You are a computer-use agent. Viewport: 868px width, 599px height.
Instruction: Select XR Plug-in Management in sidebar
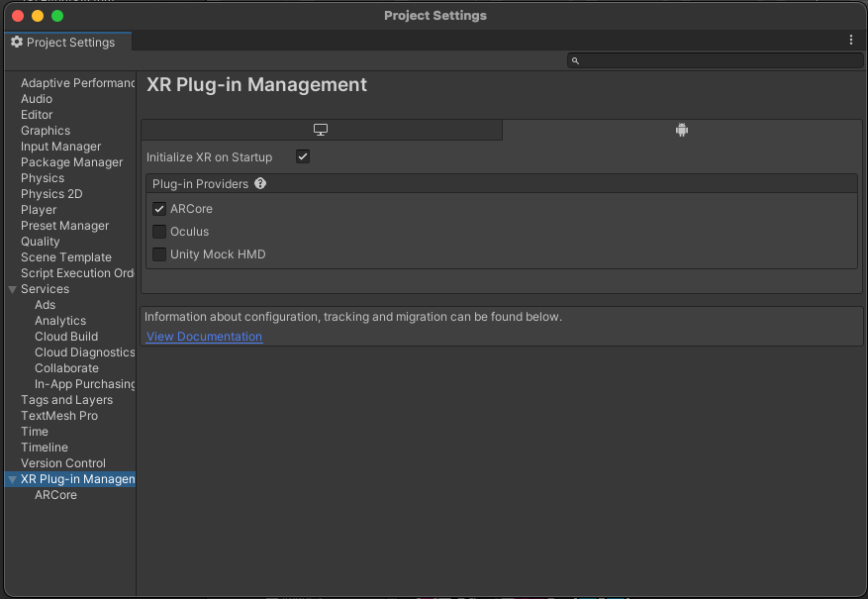(x=77, y=479)
